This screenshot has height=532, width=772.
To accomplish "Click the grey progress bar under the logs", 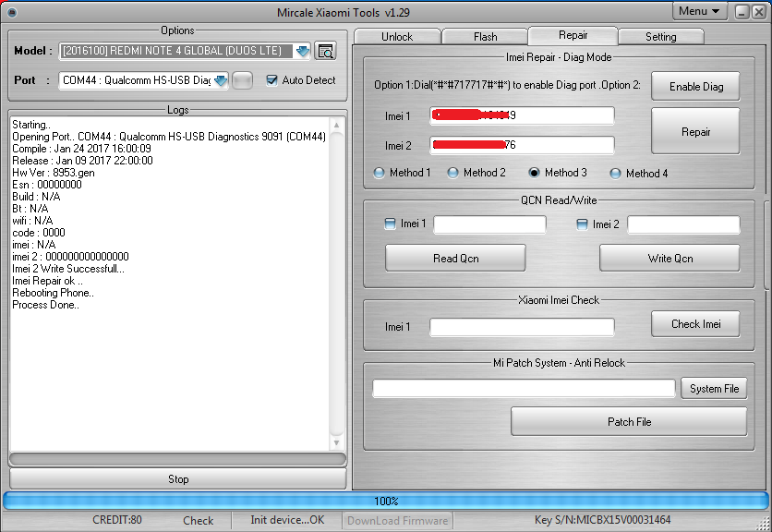I will pos(177,459).
